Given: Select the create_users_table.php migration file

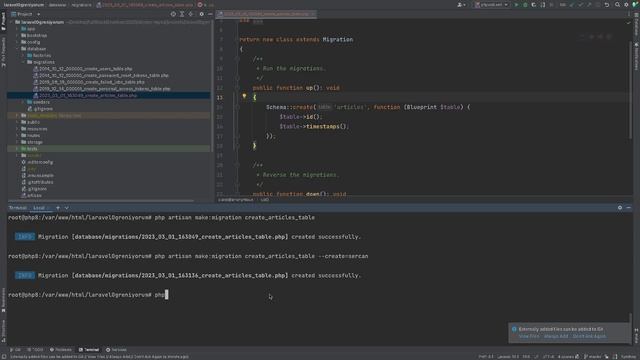Looking at the screenshot, I should coord(83,69).
